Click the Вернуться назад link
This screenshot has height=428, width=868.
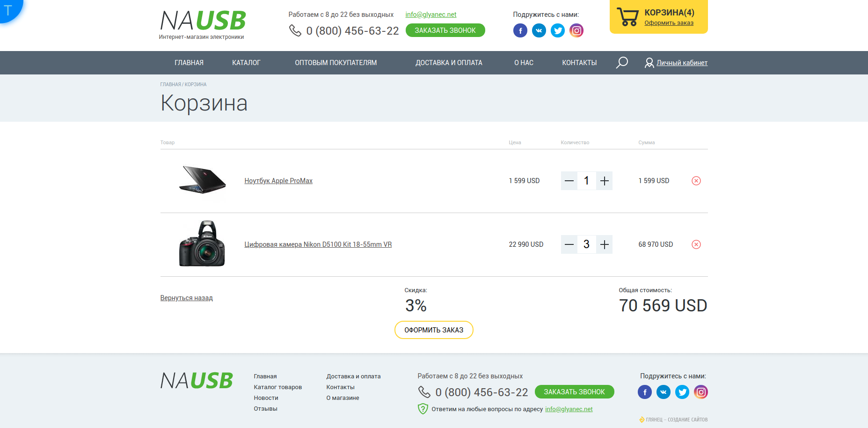click(x=186, y=298)
